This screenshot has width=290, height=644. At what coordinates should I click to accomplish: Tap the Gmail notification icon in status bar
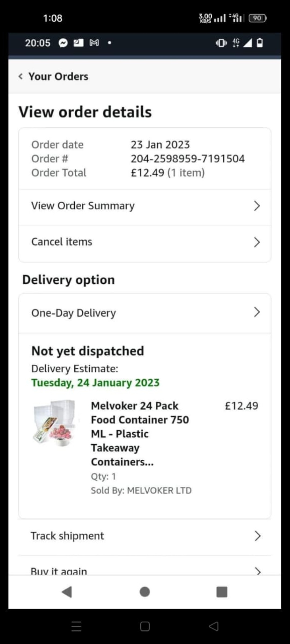click(x=94, y=43)
